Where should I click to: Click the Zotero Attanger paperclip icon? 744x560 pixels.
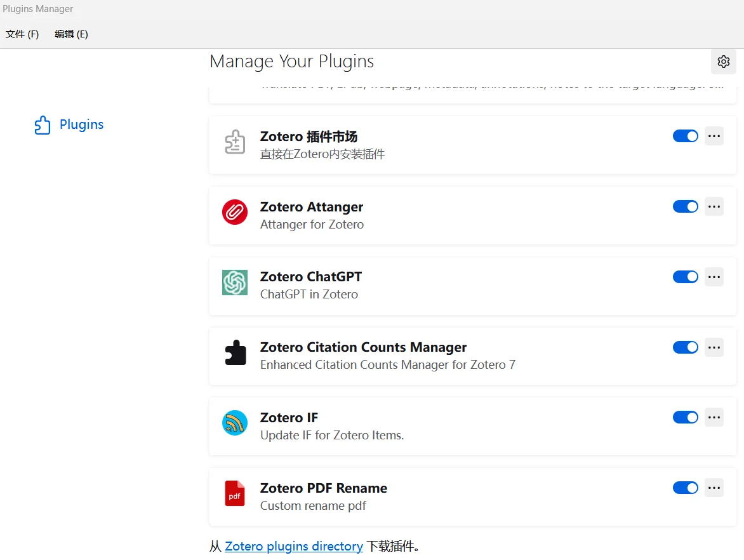[235, 212]
